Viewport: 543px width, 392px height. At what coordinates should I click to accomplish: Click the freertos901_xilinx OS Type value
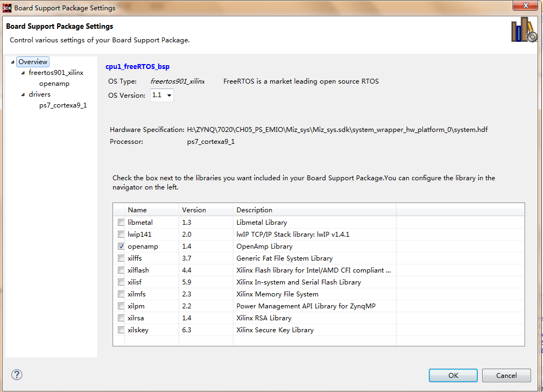pos(177,81)
